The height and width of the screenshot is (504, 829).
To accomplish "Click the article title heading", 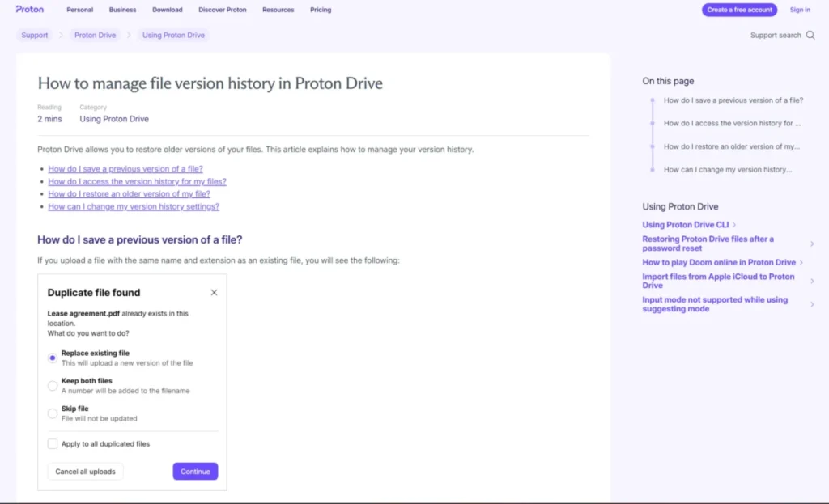I will point(210,83).
